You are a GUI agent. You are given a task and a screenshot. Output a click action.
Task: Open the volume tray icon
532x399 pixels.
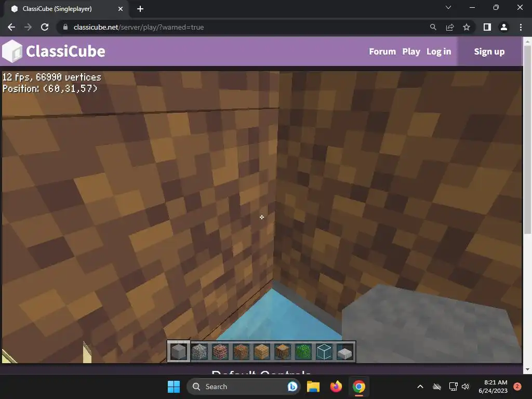coord(465,387)
